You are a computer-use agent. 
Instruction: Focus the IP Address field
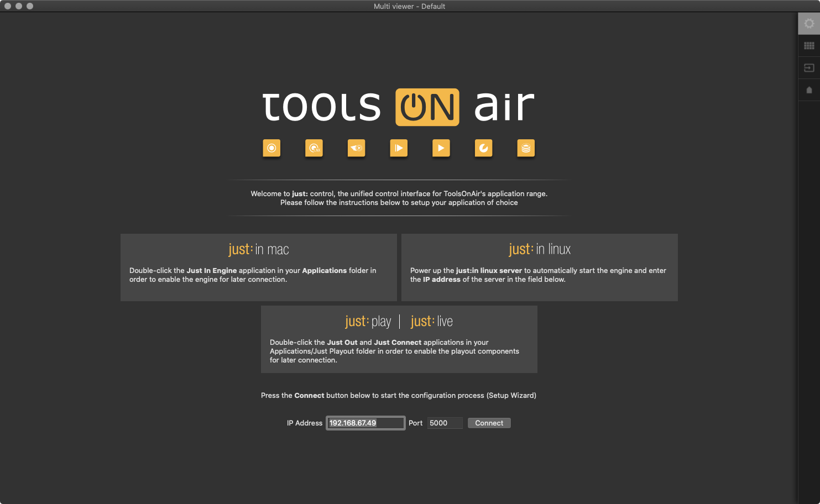(x=365, y=423)
